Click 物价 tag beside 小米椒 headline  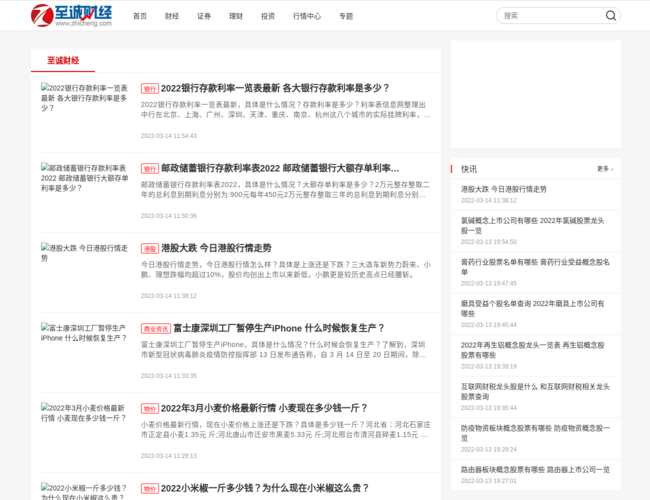pyautogui.click(x=150, y=489)
